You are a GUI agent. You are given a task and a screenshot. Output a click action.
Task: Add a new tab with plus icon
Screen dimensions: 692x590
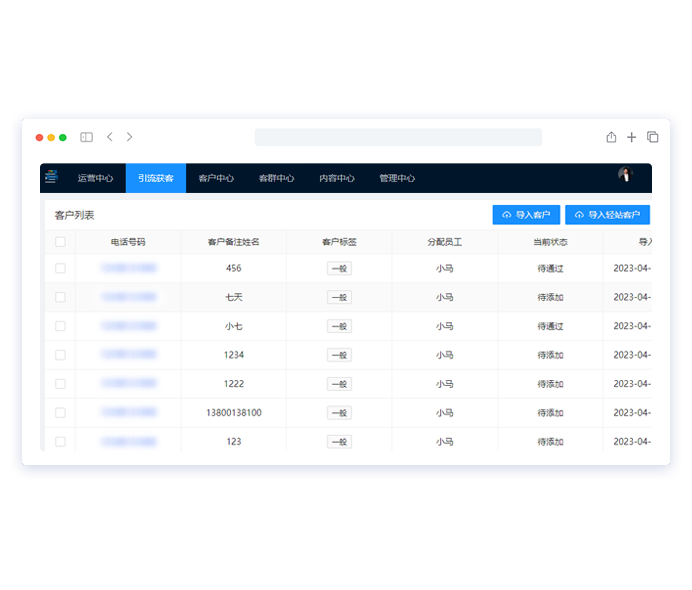coord(632,137)
